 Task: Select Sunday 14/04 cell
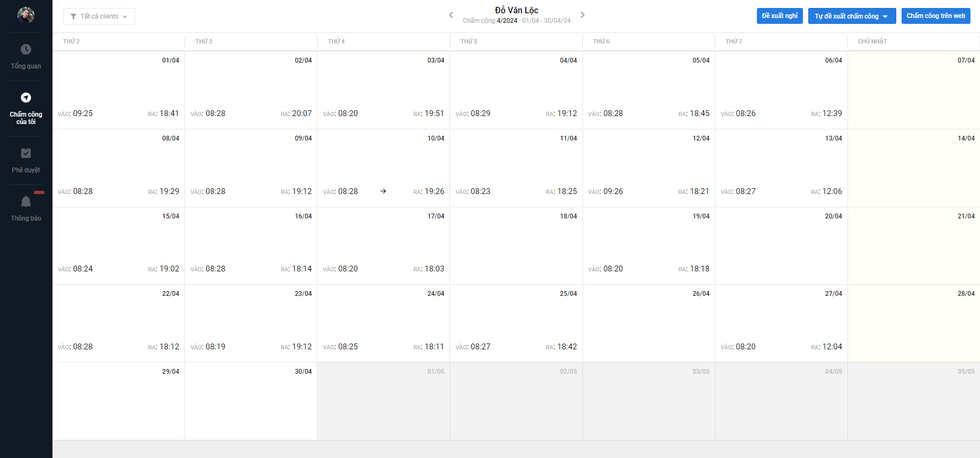click(x=914, y=168)
